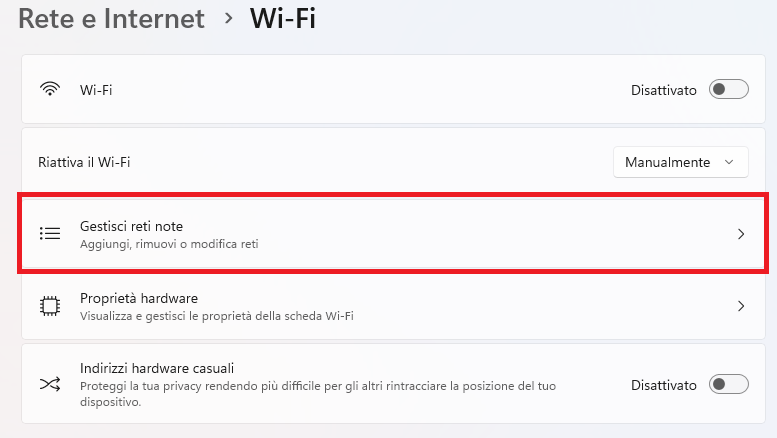Viewport: 777px width, 438px height.
Task: Toggle the Wi-Fi switch on
Action: coord(728,89)
